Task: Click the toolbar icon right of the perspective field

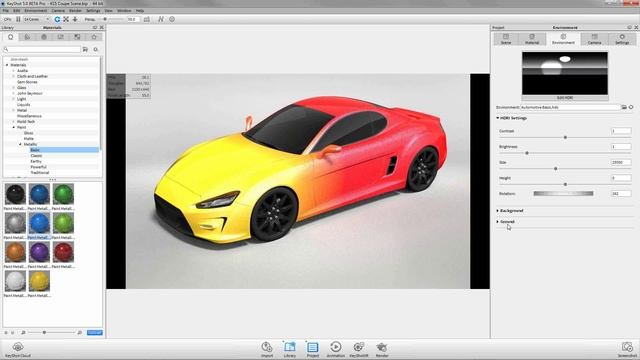Action: (147, 19)
